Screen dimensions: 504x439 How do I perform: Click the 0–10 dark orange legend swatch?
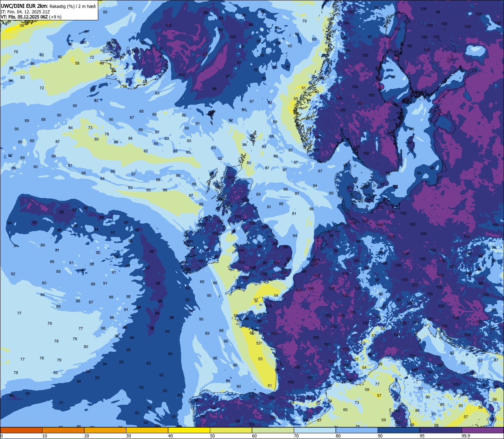pyautogui.click(x=21, y=430)
